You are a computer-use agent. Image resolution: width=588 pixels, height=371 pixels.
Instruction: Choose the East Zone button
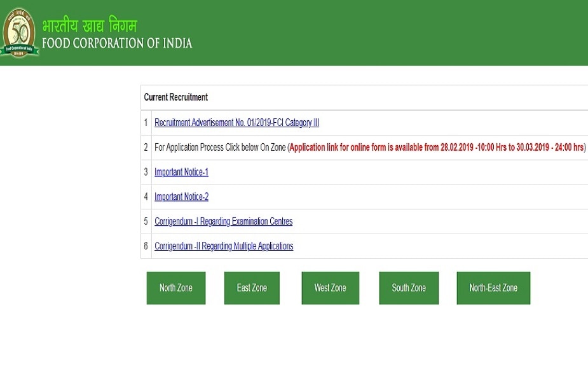[252, 288]
